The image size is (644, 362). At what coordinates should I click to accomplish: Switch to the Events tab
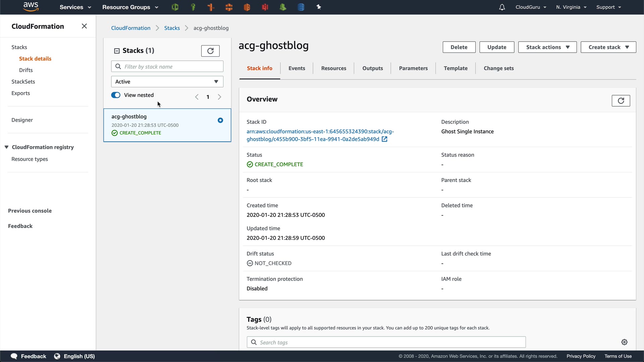coord(297,68)
